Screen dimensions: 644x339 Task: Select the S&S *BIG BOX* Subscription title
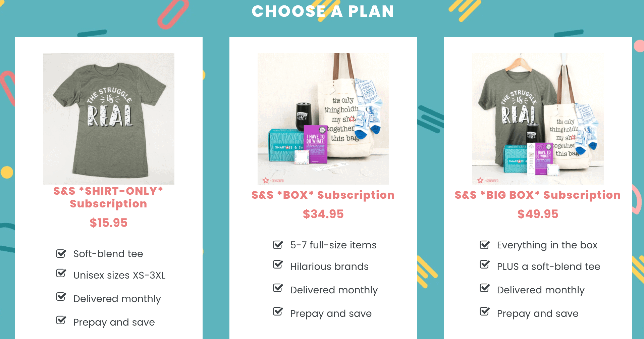coord(538,195)
